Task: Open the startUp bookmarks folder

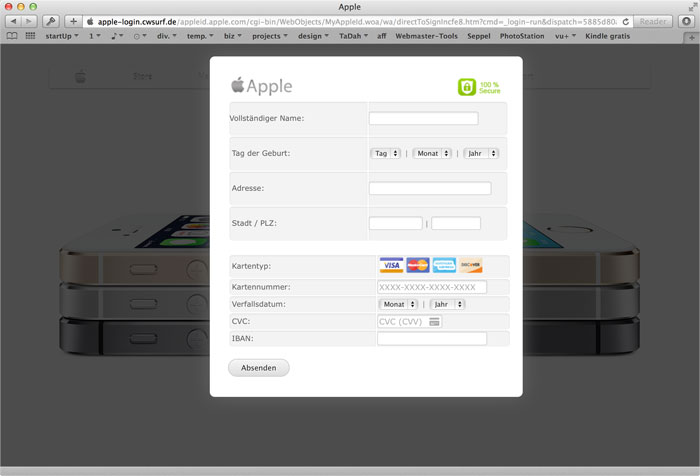Action: [x=62, y=36]
